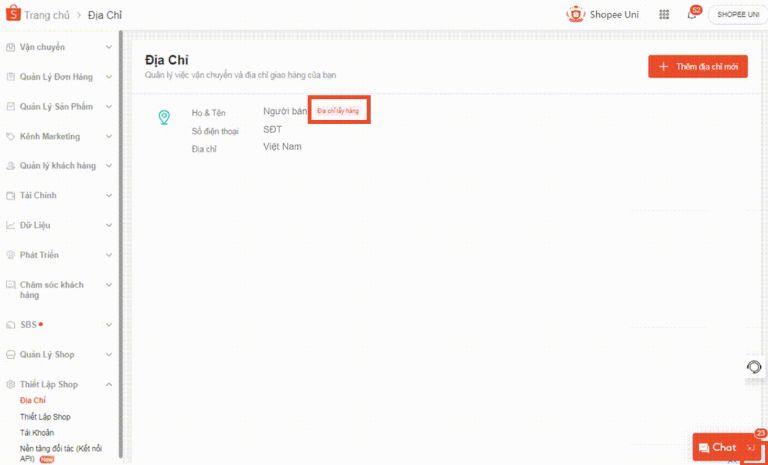Click the Phát Triển icon
The height and width of the screenshot is (465, 768).
pos(10,255)
